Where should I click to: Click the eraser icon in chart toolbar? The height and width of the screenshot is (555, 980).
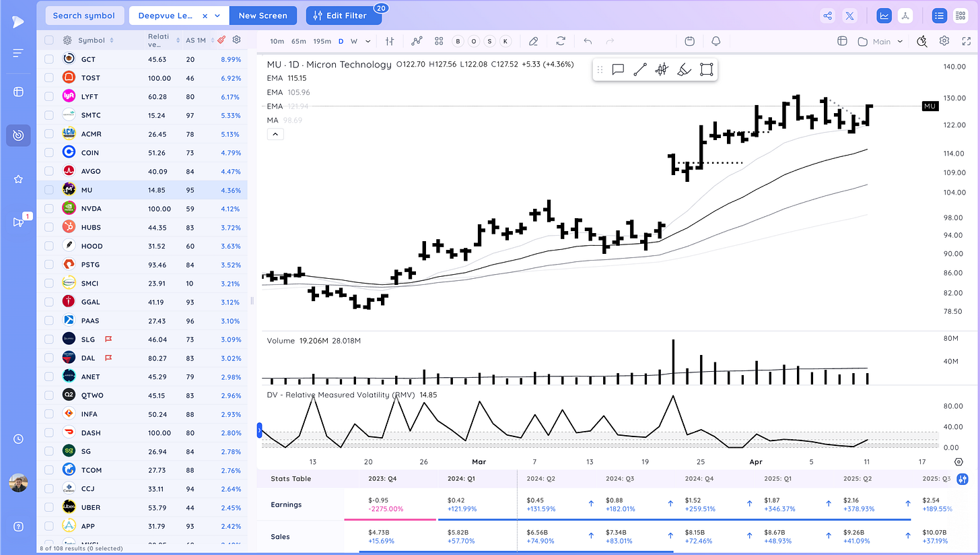coord(534,41)
